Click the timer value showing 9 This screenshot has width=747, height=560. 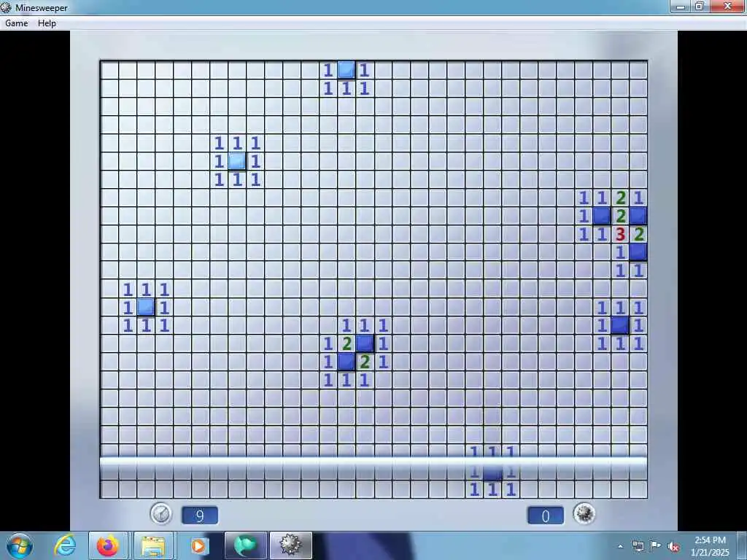point(200,516)
